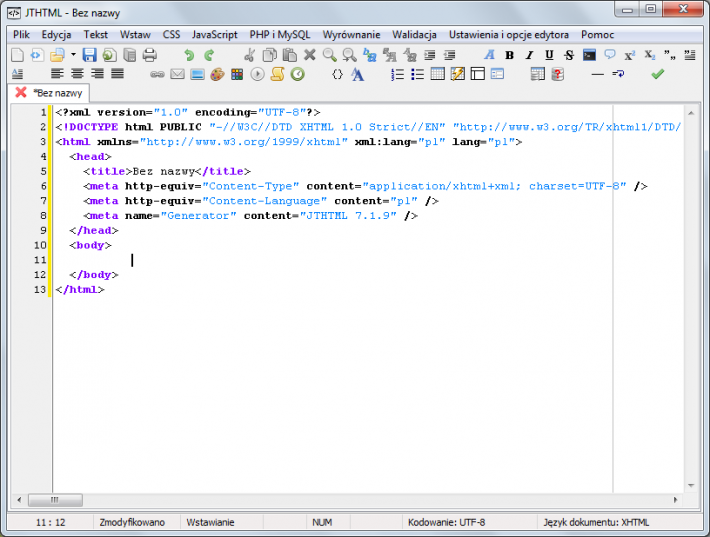Click the new HTML template file icon
The image size is (710, 537).
point(37,55)
